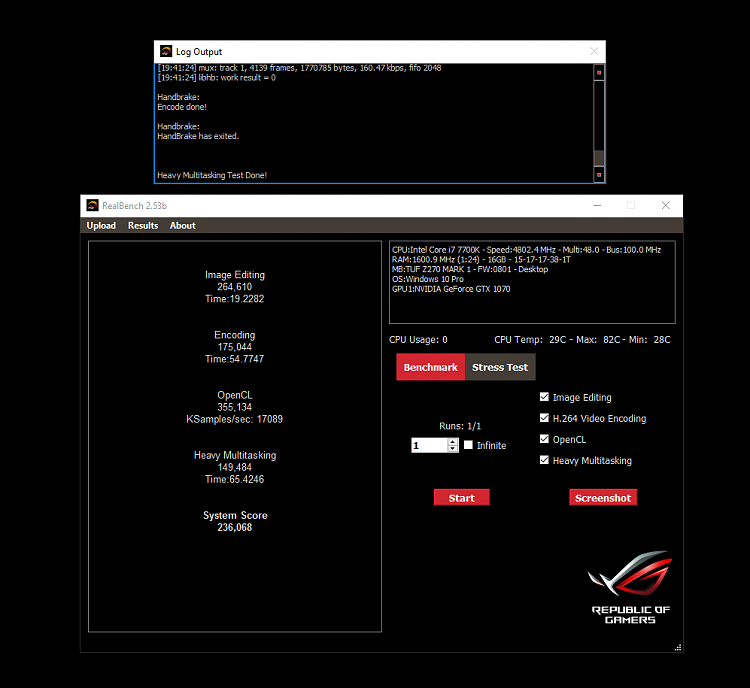The image size is (750, 688).
Task: Uncheck the Heavy Multitasking checkbox
Action: pos(544,460)
